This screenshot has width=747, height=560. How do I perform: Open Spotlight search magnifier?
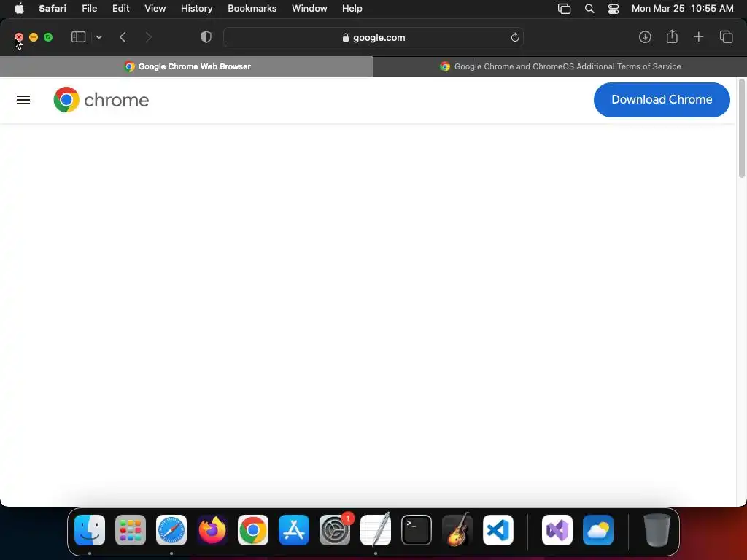pyautogui.click(x=589, y=9)
